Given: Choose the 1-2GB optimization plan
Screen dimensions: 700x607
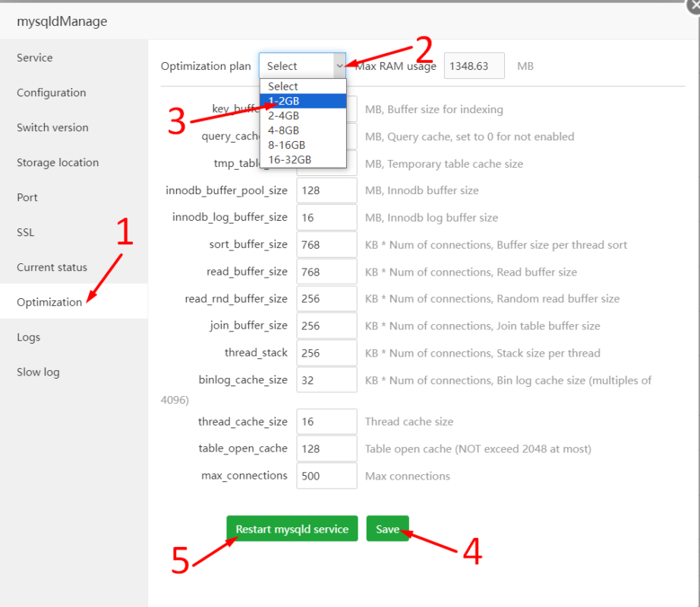Looking at the screenshot, I should (302, 101).
